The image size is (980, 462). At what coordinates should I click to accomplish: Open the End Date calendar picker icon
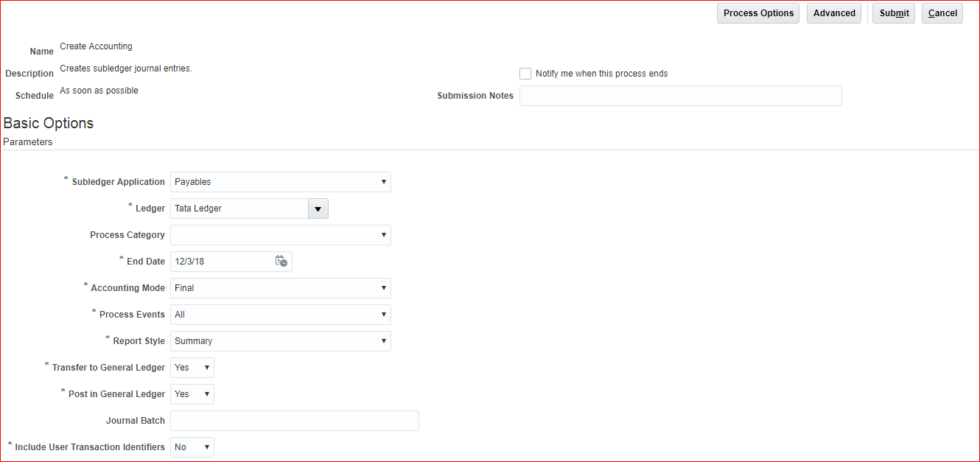(281, 262)
